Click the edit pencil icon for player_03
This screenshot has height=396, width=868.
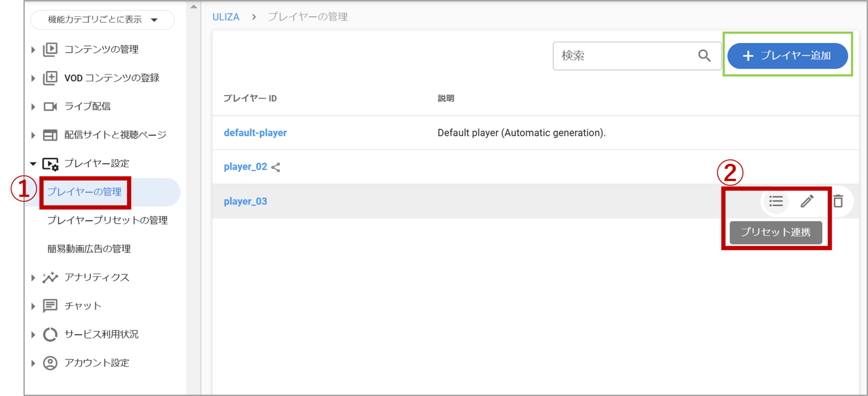pyautogui.click(x=807, y=202)
